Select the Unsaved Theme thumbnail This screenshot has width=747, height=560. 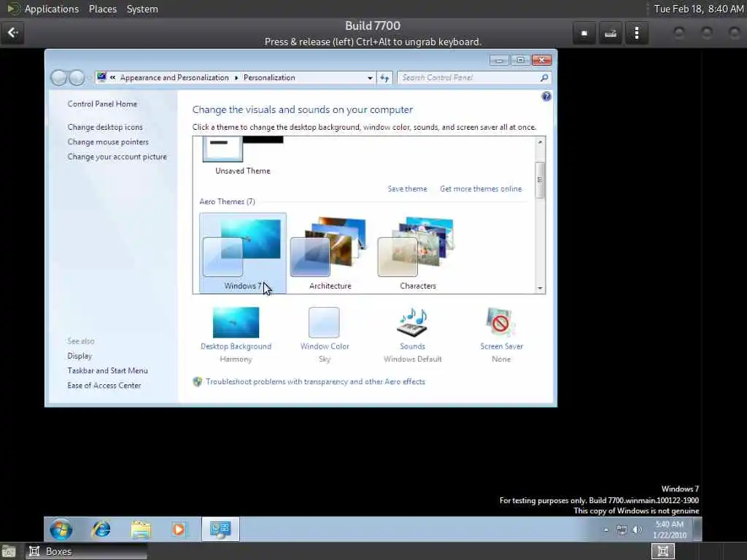[x=242, y=156]
